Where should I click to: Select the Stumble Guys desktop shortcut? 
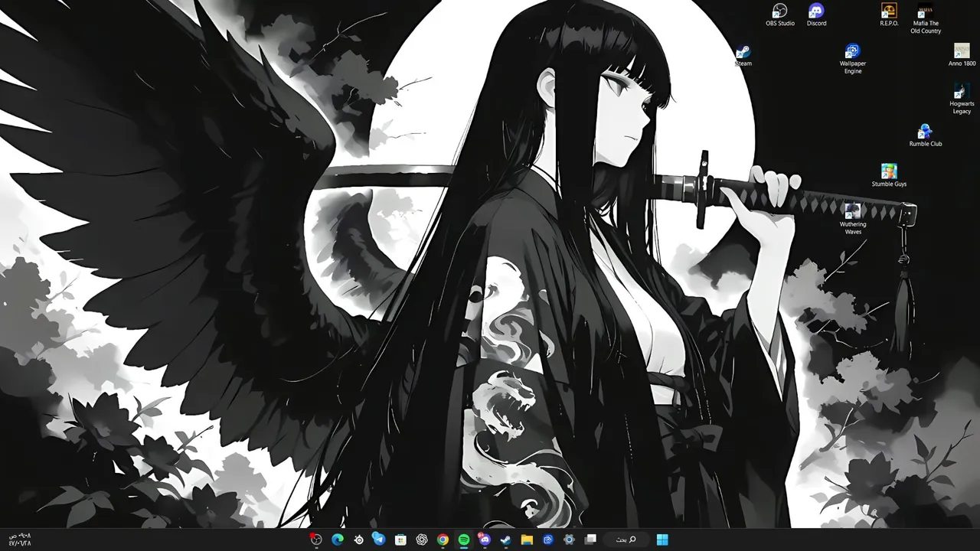[x=889, y=175]
